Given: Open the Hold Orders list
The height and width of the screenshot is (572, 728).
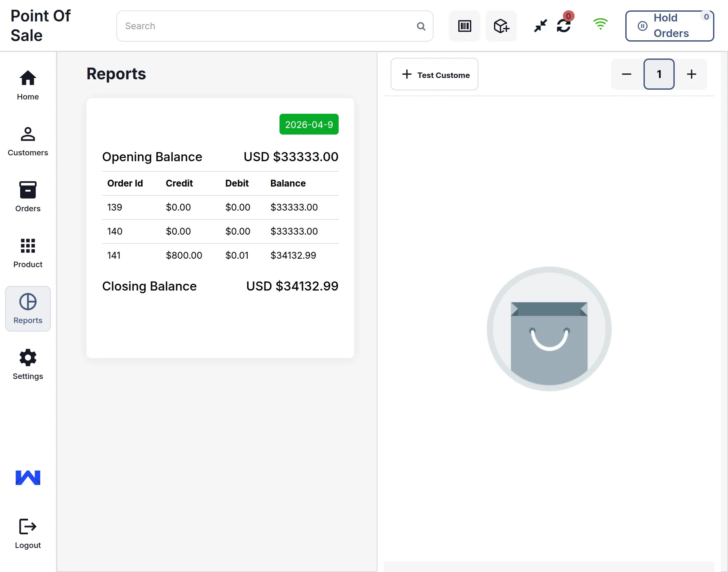Looking at the screenshot, I should pos(669,26).
